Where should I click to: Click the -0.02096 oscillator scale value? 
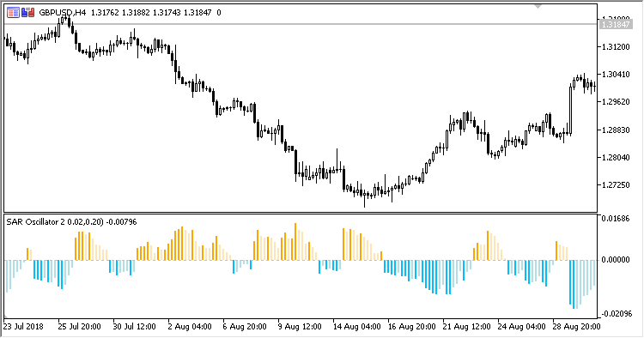[x=617, y=314]
